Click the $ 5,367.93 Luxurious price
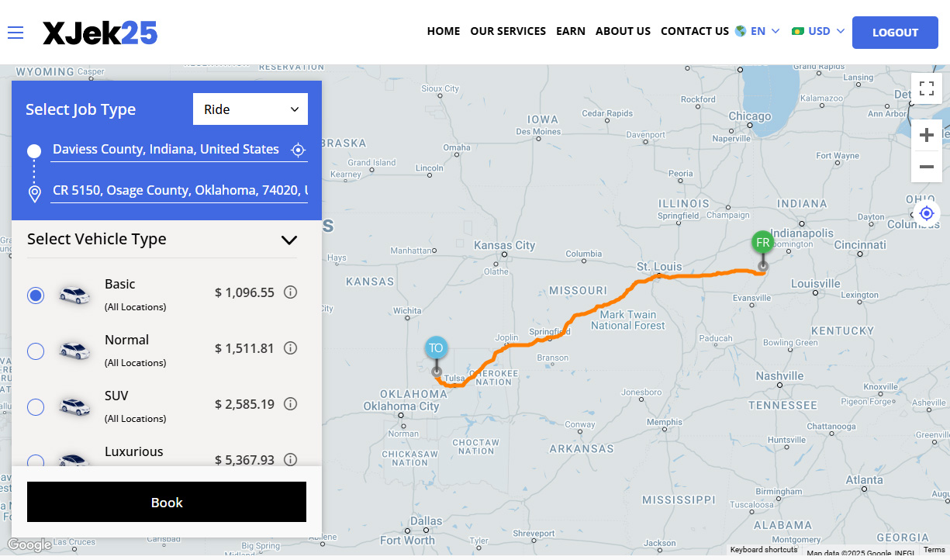Screen dimensions: 950x560 244,460
